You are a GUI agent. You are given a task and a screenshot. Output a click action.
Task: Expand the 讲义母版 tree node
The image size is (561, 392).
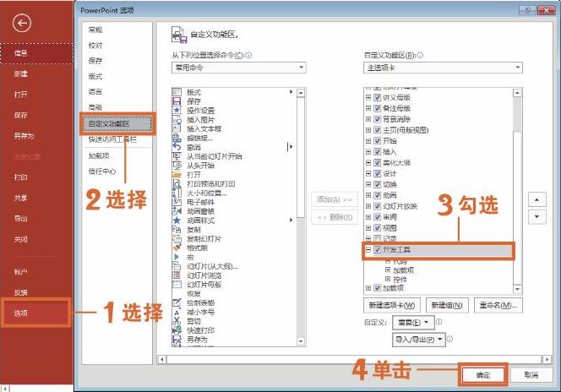click(368, 97)
